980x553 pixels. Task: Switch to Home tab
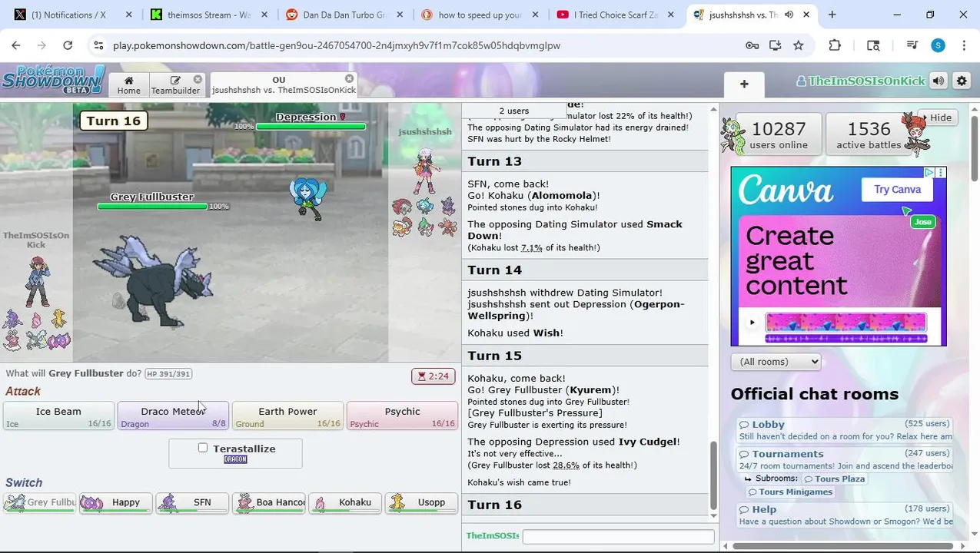click(128, 85)
